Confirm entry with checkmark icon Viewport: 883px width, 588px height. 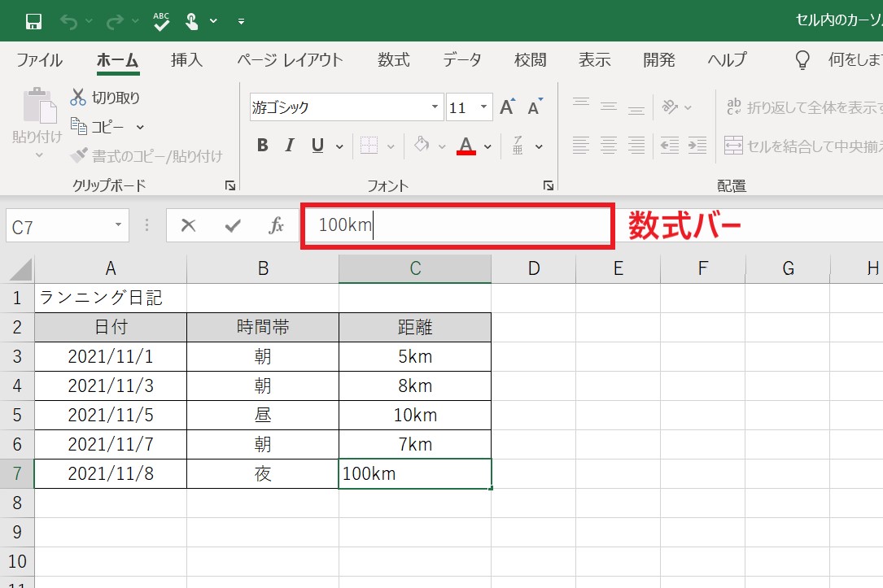233,225
